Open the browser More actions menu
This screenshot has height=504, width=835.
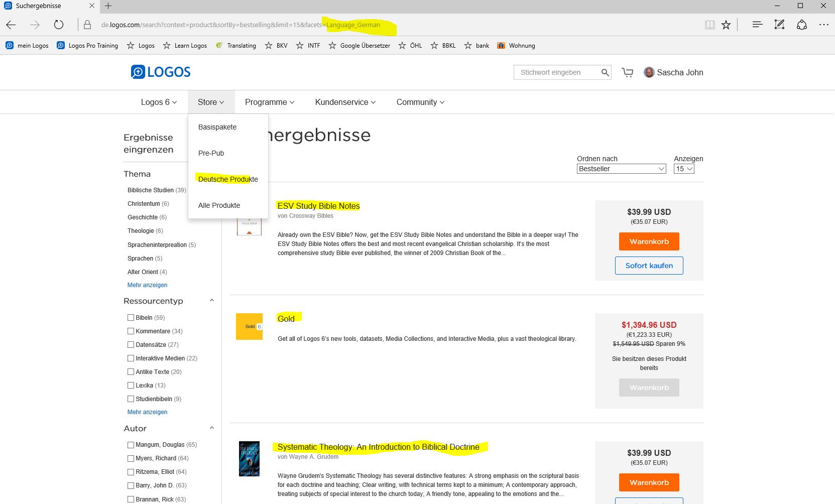(823, 24)
